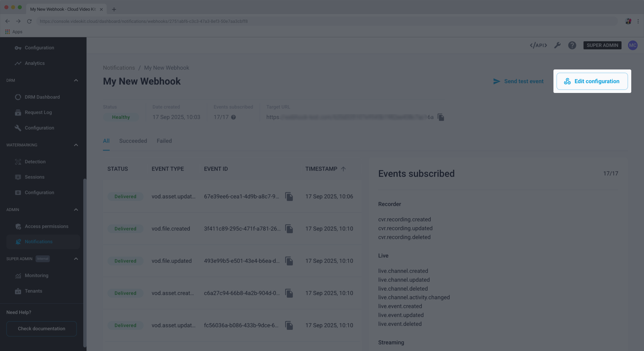Open Check documentation link
The width and height of the screenshot is (644, 351).
click(x=42, y=329)
